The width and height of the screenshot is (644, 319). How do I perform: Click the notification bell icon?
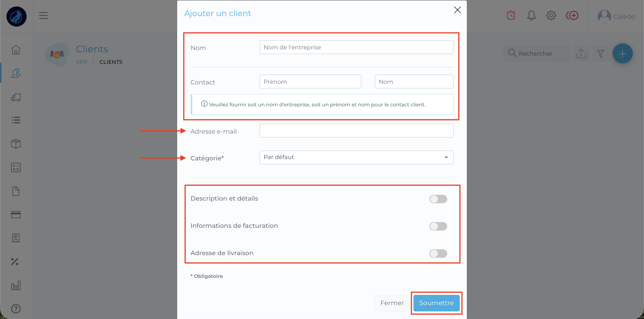(531, 15)
